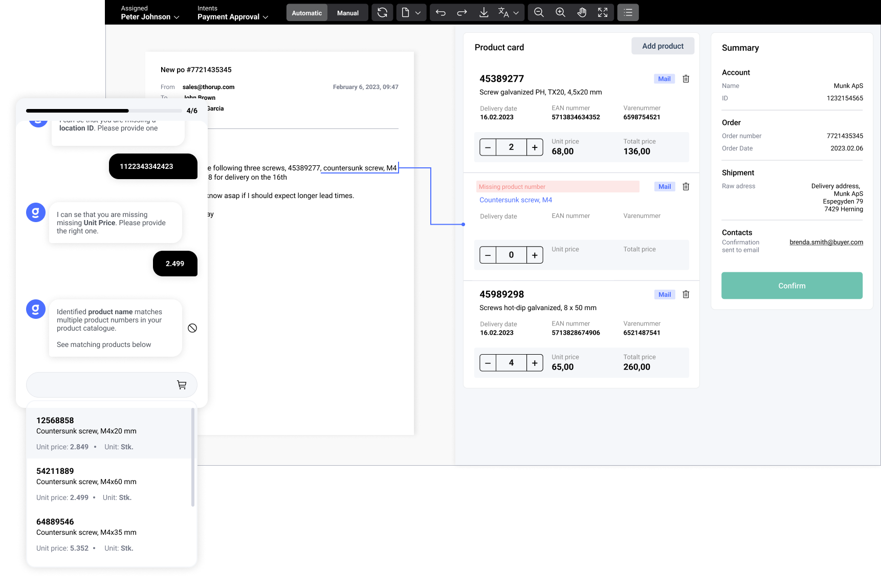Click order number 7721435345 in Summary

[x=845, y=136]
